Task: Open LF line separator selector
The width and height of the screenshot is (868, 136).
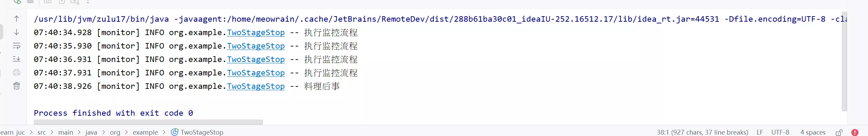Action: click(x=760, y=132)
